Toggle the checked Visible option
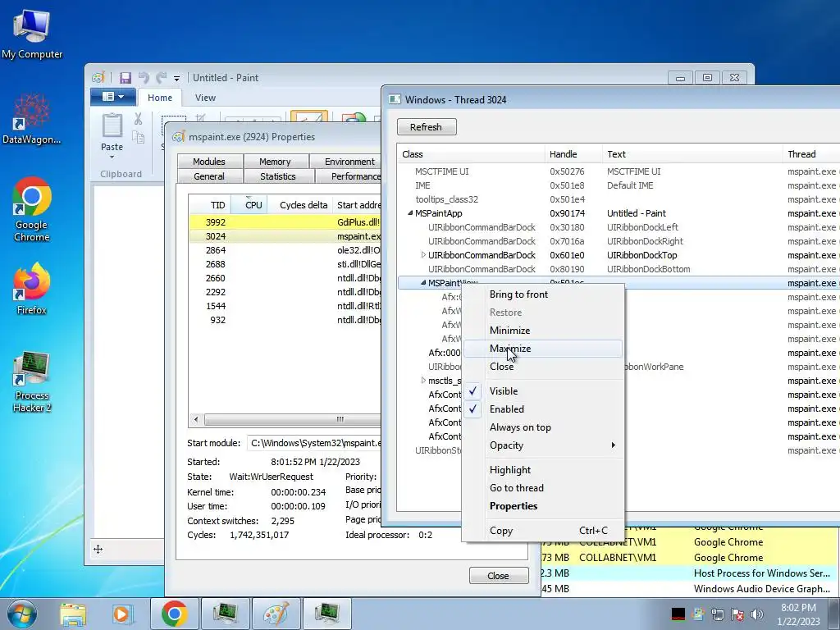The height and width of the screenshot is (630, 840). click(543, 391)
